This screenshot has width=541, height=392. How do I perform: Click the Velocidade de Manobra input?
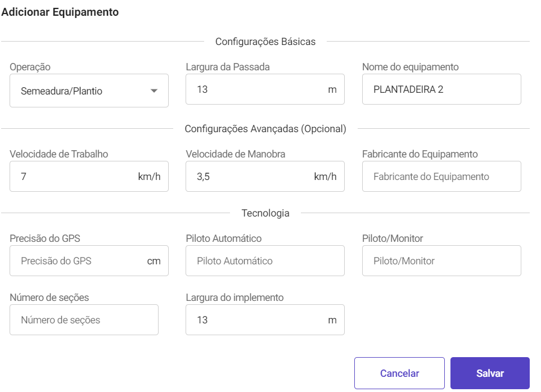point(265,177)
